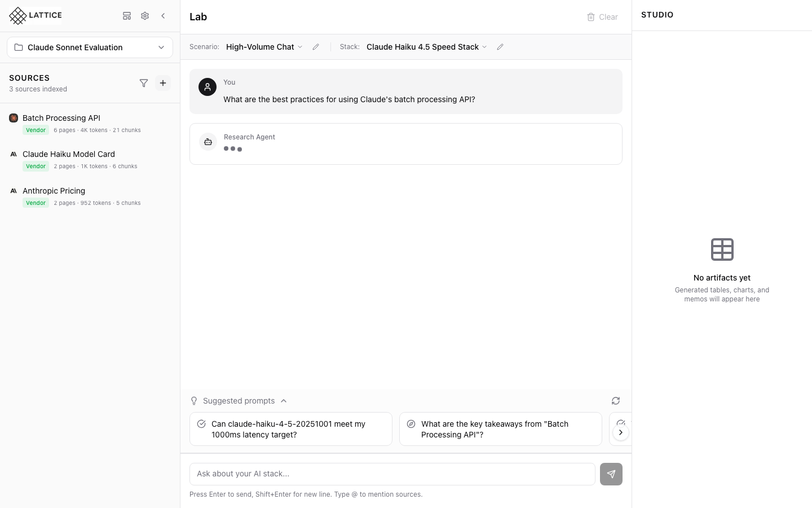
Task: Select the Claude Haiku Model Card source
Action: tap(69, 154)
